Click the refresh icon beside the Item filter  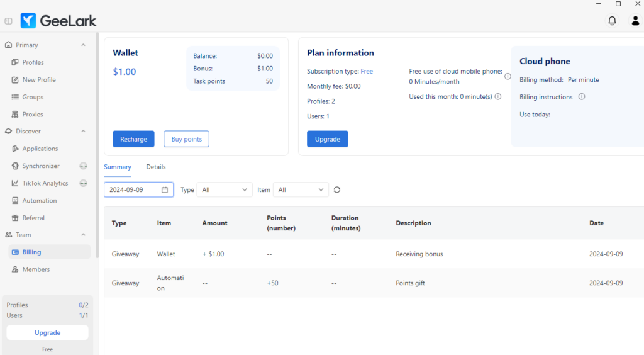pos(337,190)
